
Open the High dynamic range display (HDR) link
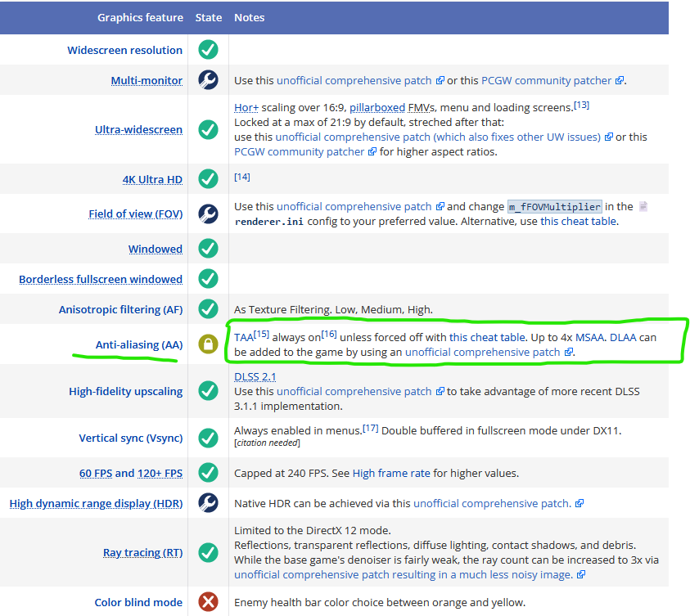click(96, 503)
